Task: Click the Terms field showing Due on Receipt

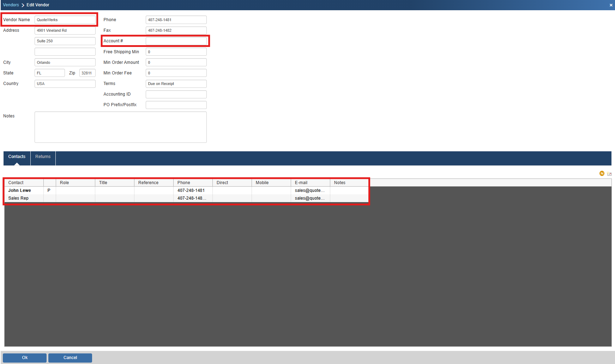Action: (176, 84)
